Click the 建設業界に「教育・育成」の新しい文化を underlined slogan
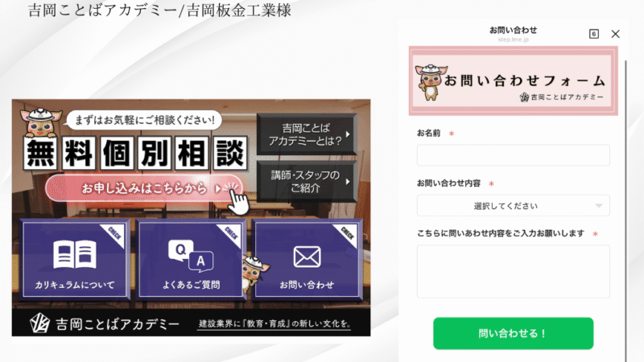Screen dimensions: 644x362 [275, 324]
